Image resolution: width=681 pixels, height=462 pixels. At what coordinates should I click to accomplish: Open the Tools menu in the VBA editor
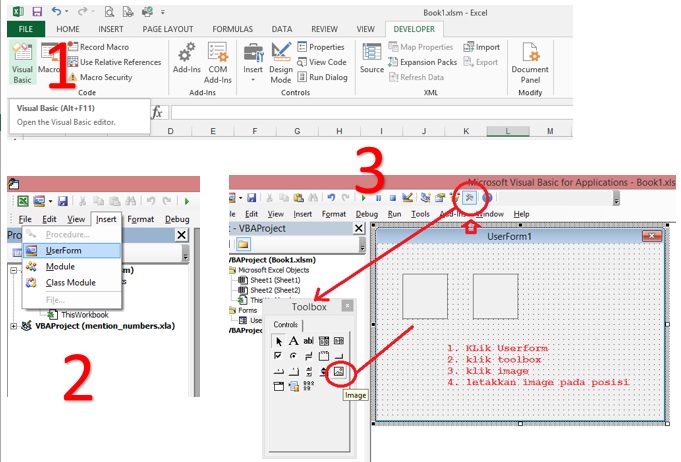(x=420, y=214)
